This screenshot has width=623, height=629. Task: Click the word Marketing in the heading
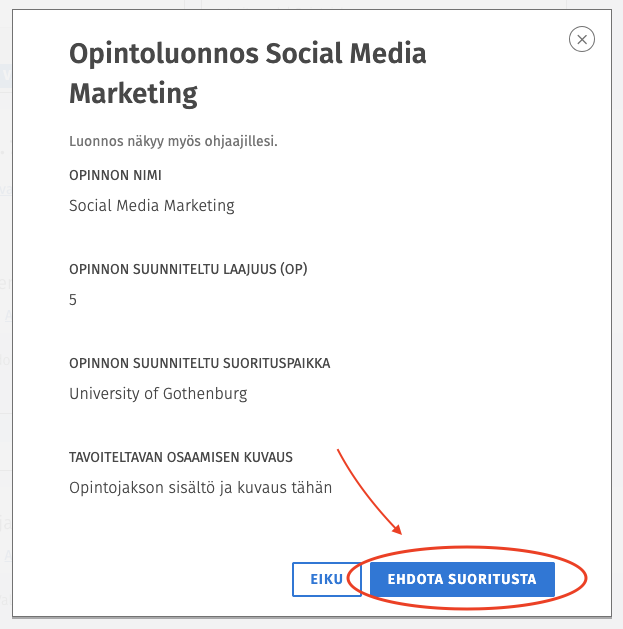pyautogui.click(x=133, y=93)
